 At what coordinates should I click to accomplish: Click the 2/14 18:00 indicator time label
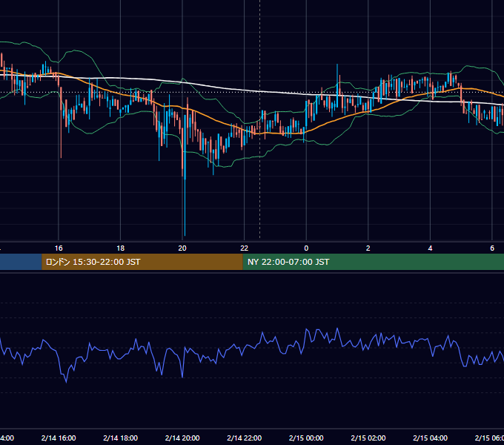[121, 438]
